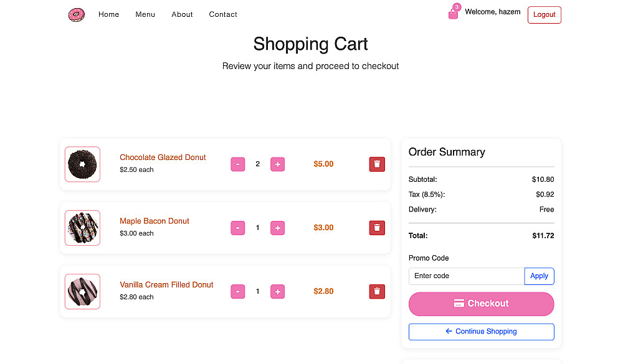This screenshot has width=623, height=364.
Task: Click the pink donut logo icon
Action: [76, 14]
